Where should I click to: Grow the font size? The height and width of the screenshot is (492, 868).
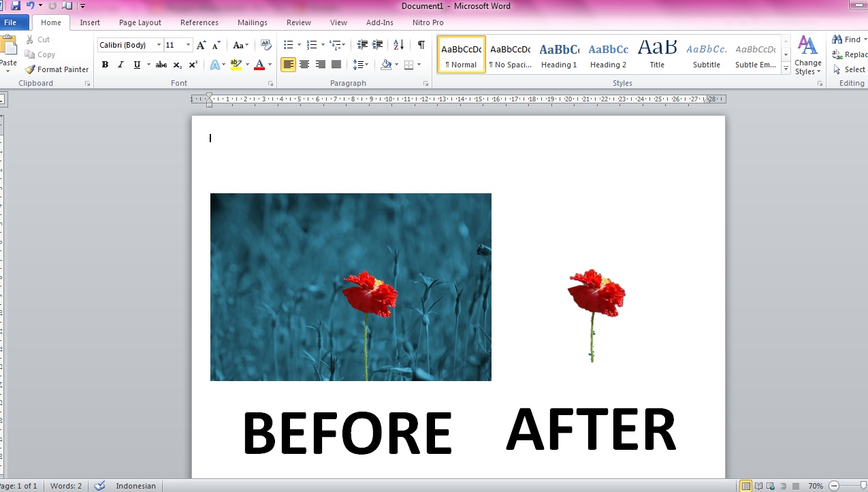(201, 46)
